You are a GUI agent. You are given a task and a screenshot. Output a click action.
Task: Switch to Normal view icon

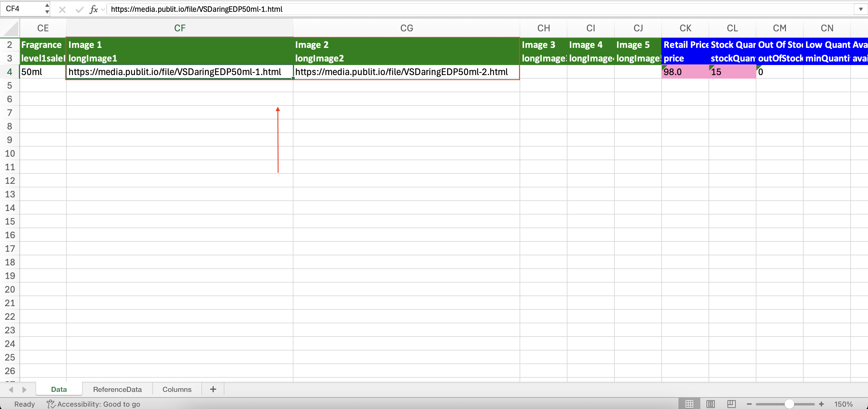[689, 404]
